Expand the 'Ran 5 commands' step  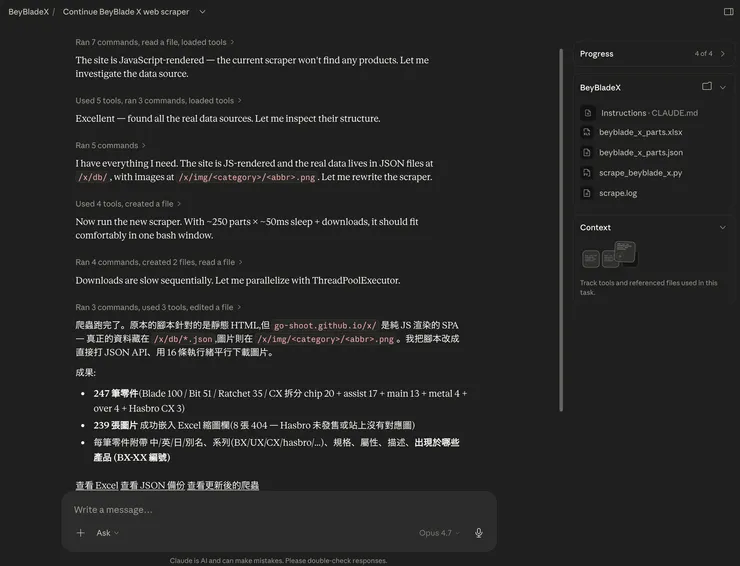(x=110, y=145)
